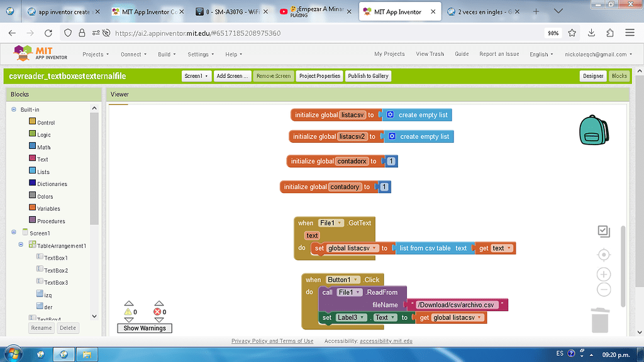Toggle Show Warnings display

pyautogui.click(x=144, y=328)
